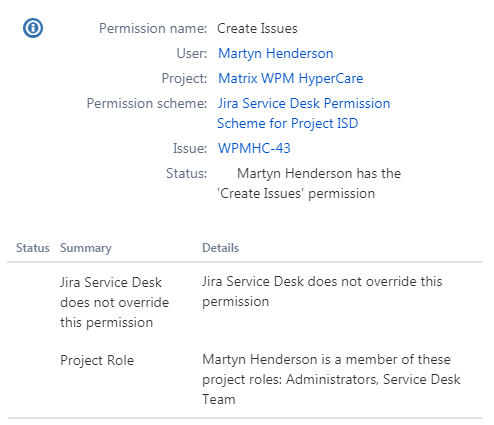Open issue WPMHC-43 link
The height and width of the screenshot is (425, 494).
pos(254,148)
